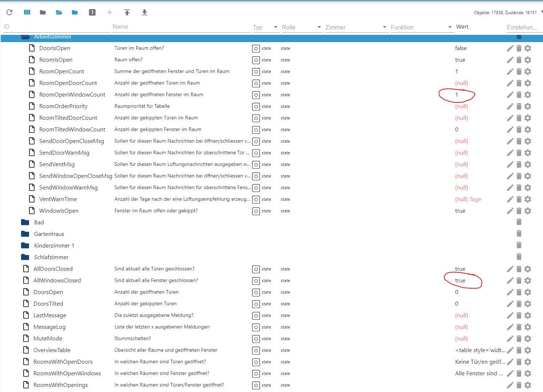The width and height of the screenshot is (543, 392).
Task: Edit MuteMode with the pencil icon
Action: [x=510, y=339]
